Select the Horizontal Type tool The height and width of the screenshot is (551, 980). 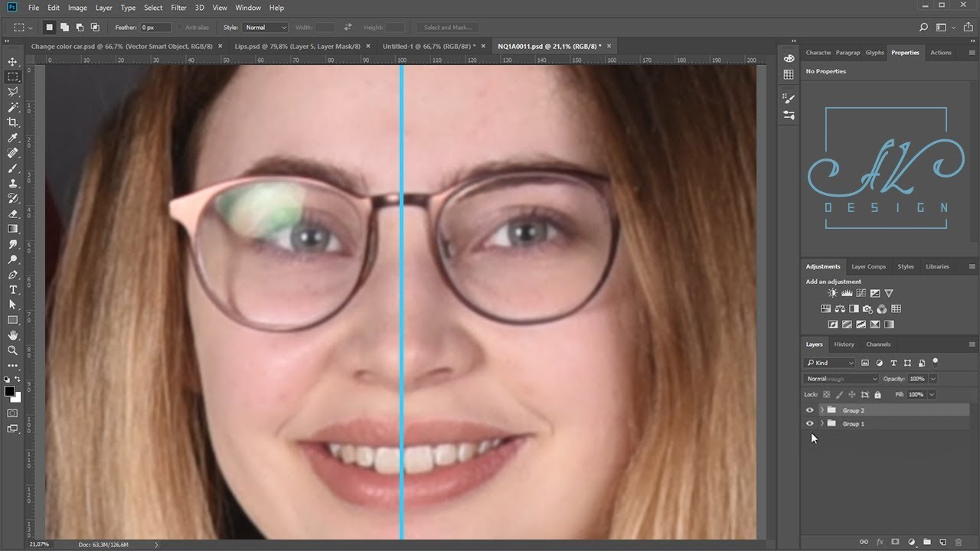pos(12,289)
